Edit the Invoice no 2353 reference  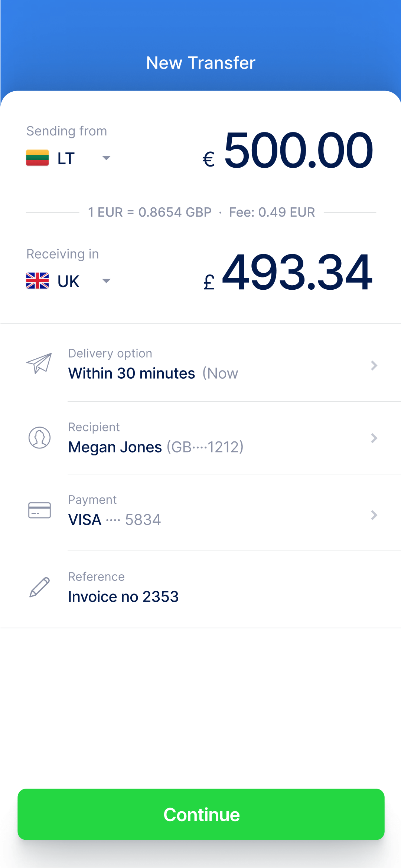123,597
